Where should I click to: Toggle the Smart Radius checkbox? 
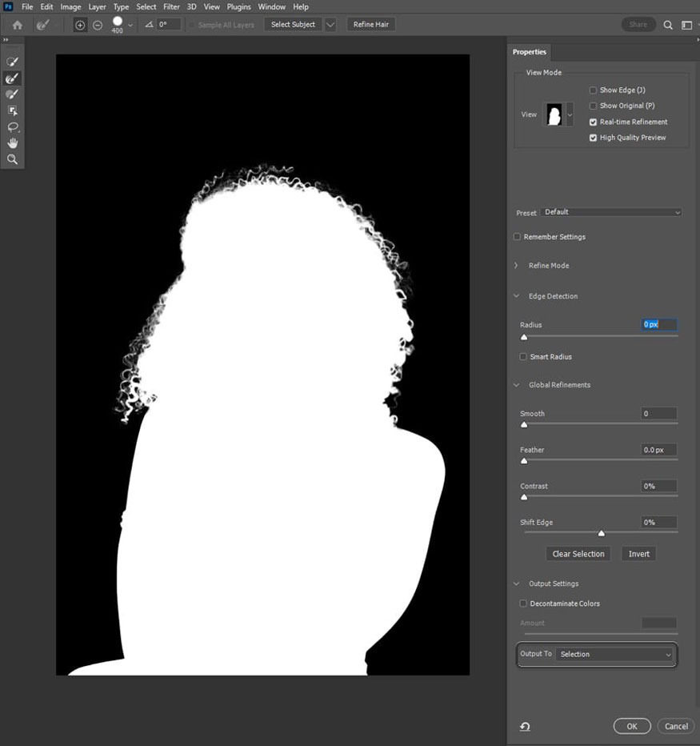[523, 357]
